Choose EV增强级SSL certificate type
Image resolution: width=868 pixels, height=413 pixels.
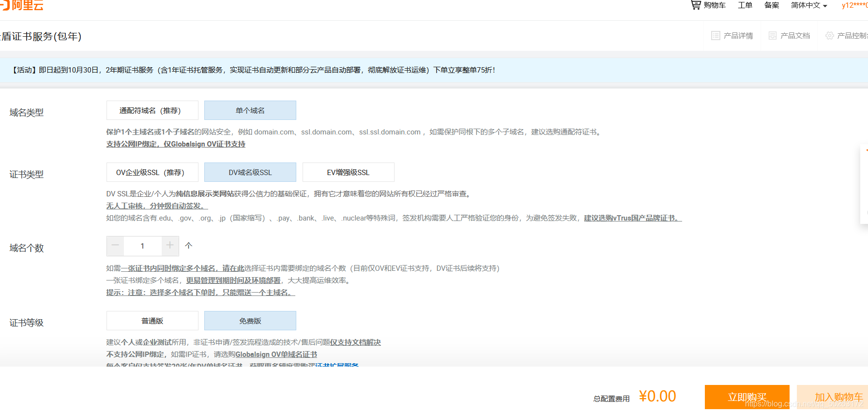(349, 172)
